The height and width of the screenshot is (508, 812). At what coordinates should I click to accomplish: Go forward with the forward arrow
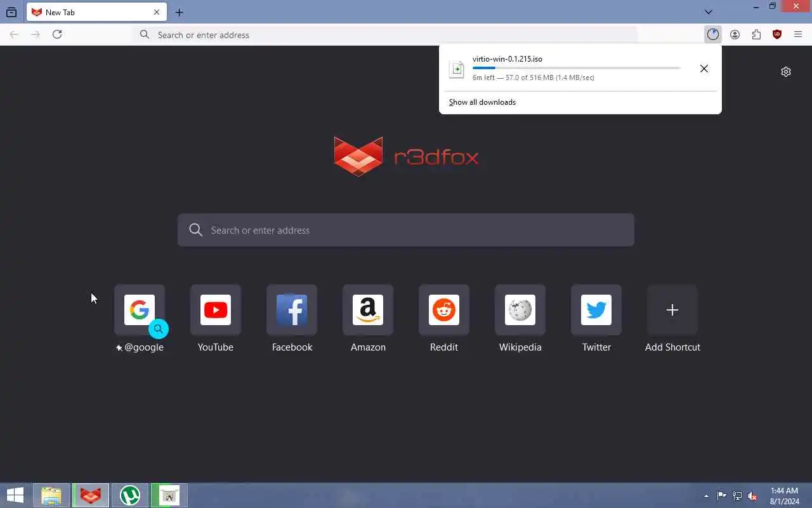[36, 34]
